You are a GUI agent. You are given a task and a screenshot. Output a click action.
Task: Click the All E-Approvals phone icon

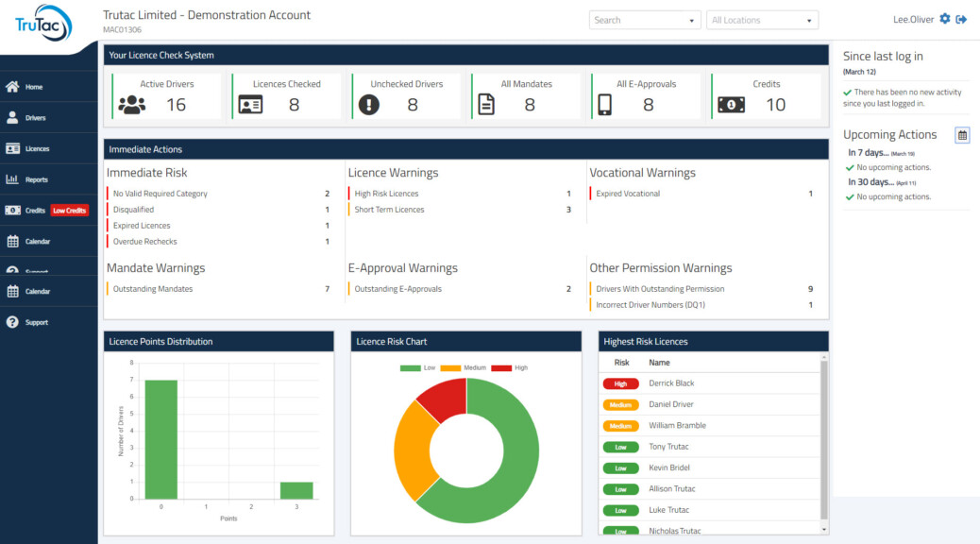605,105
